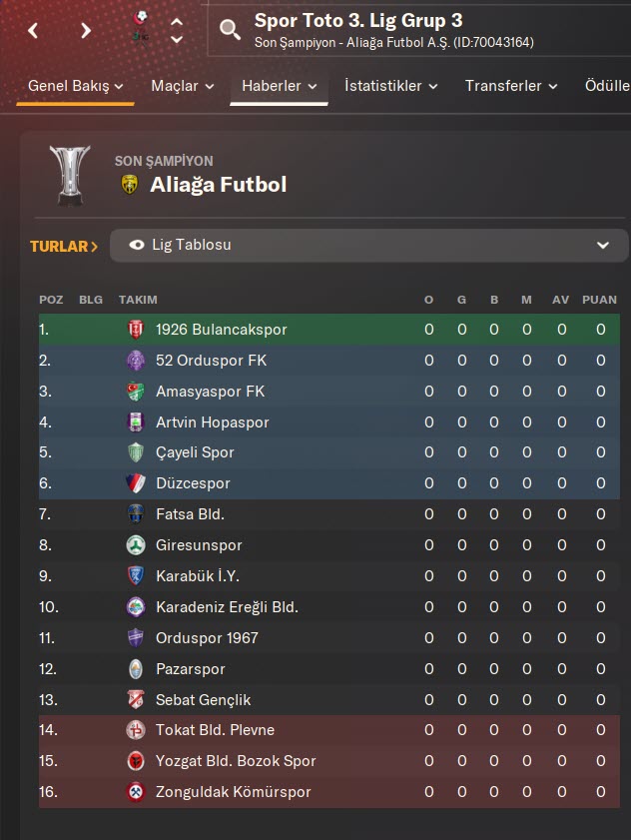Click the league trophy icon
The image size is (631, 840).
click(x=70, y=176)
